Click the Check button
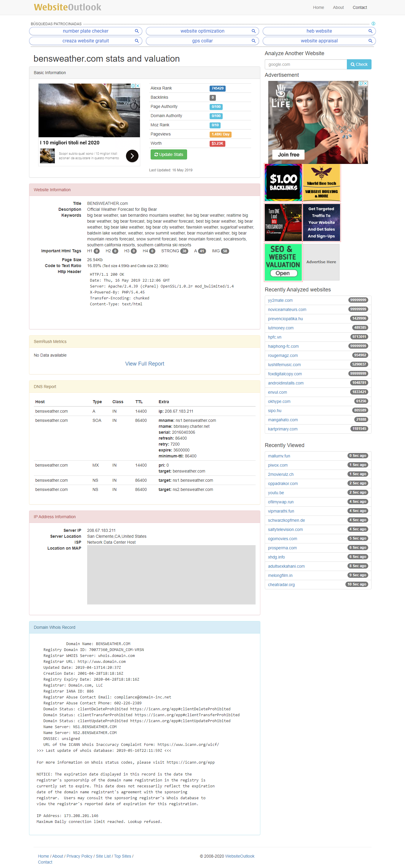This screenshot has width=405, height=868. coord(359,64)
